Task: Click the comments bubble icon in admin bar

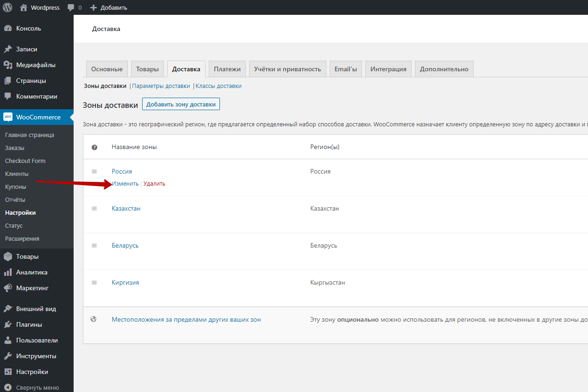Action: 70,7
